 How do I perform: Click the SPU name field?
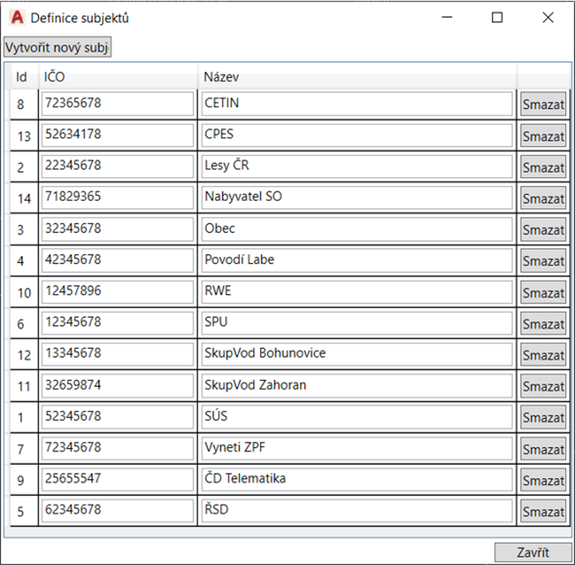pos(357,323)
